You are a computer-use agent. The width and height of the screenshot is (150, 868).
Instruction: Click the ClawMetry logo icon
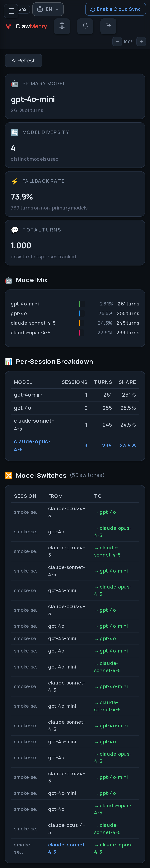[x=8, y=26]
